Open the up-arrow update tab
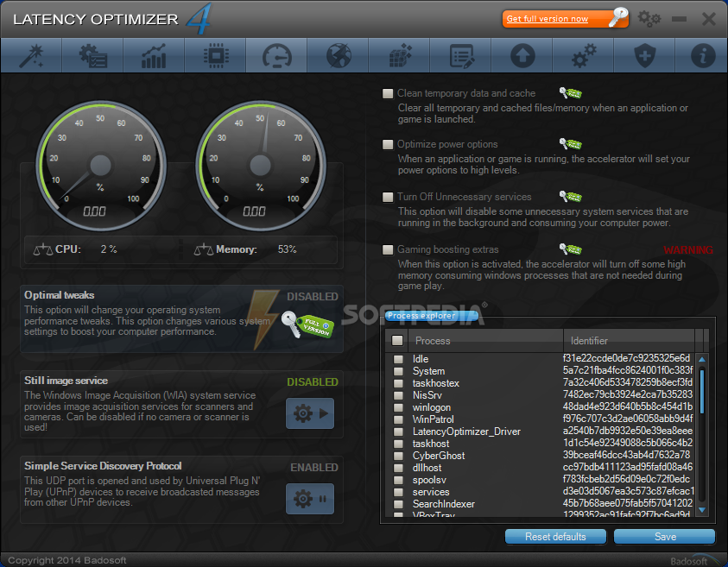The height and width of the screenshot is (567, 728). coord(522,56)
